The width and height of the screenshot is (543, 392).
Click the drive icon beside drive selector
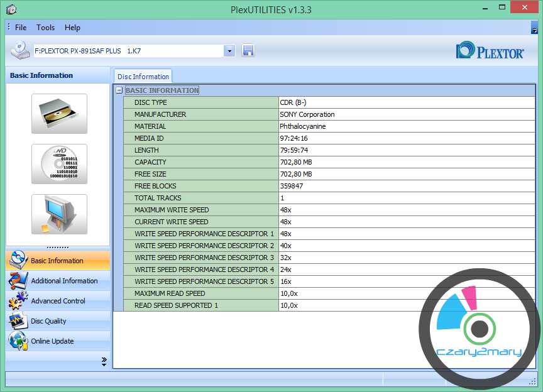coord(20,50)
